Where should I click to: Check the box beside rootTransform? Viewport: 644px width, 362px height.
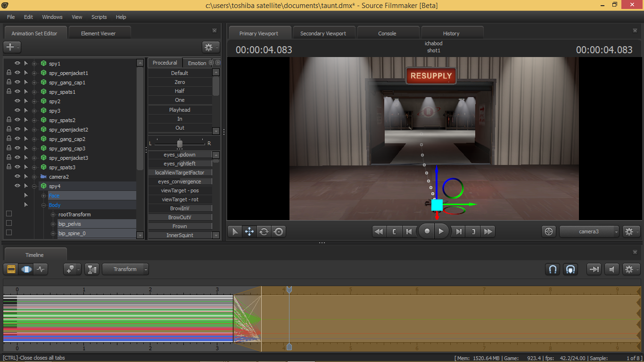tap(8, 214)
